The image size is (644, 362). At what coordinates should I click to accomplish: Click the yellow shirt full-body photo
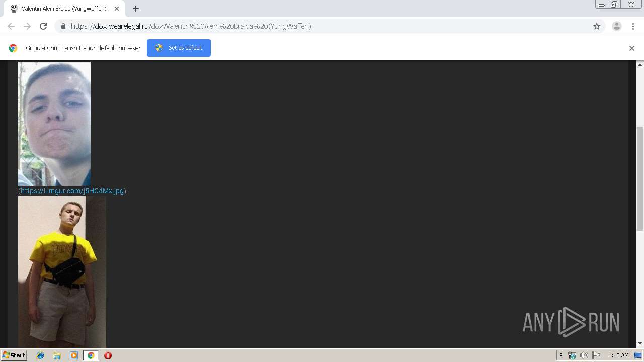coord(62,271)
